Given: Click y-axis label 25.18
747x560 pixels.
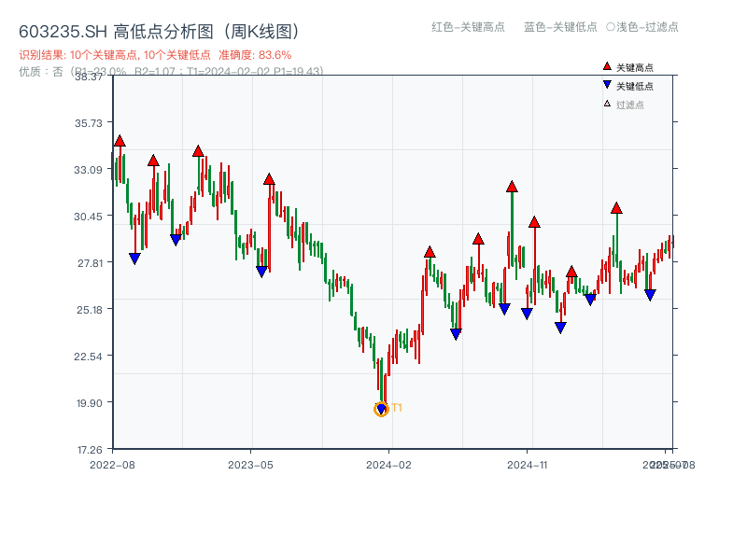Looking at the screenshot, I should pos(90,310).
